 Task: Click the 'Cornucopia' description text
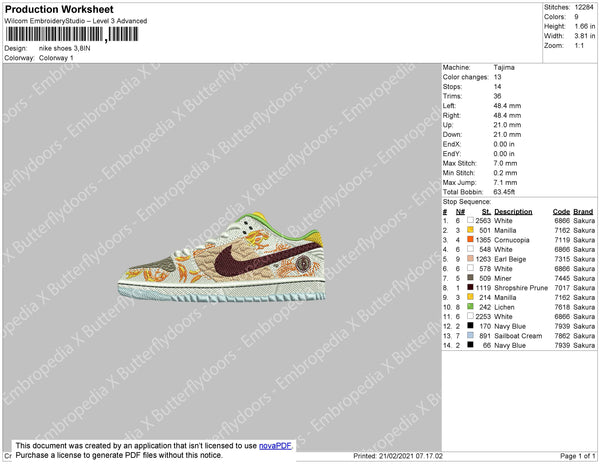pyautogui.click(x=512, y=240)
